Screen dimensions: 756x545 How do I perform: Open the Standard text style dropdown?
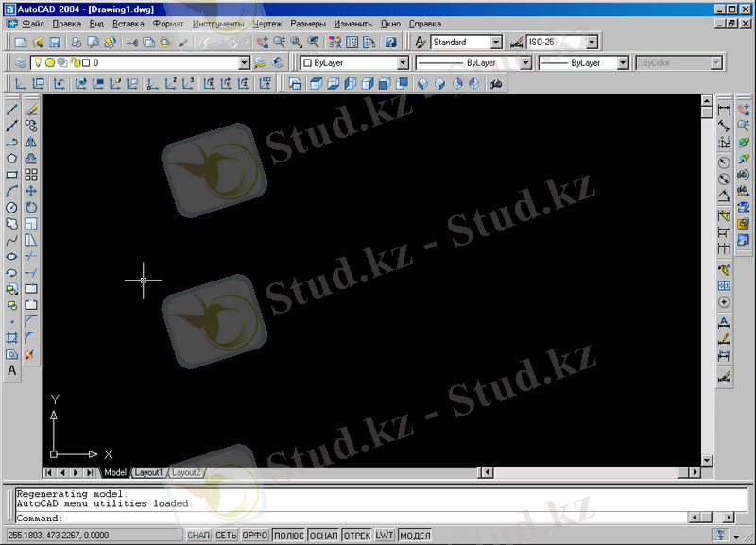point(496,43)
